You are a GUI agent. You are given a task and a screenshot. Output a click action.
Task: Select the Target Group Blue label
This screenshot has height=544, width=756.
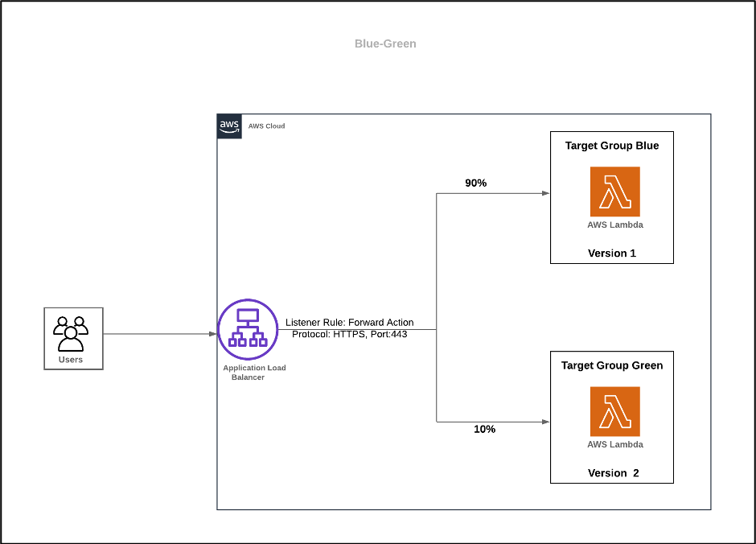point(611,146)
